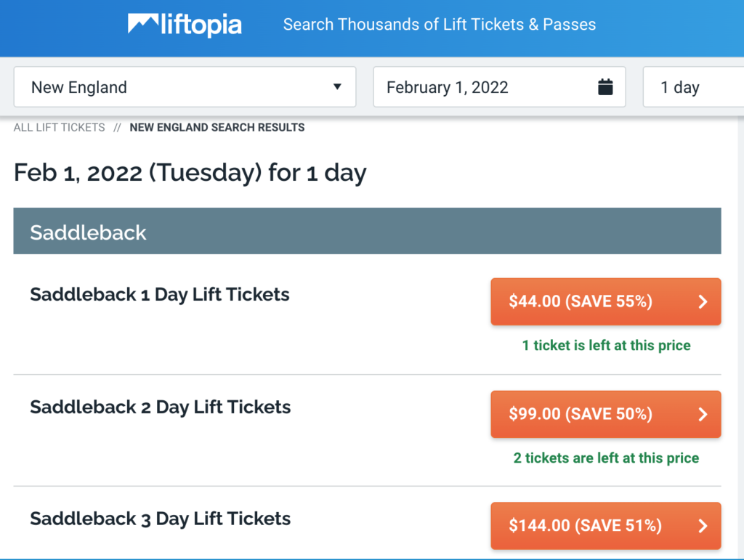Click the chevron on the $44.00 button
The width and height of the screenshot is (744, 560).
(x=703, y=301)
